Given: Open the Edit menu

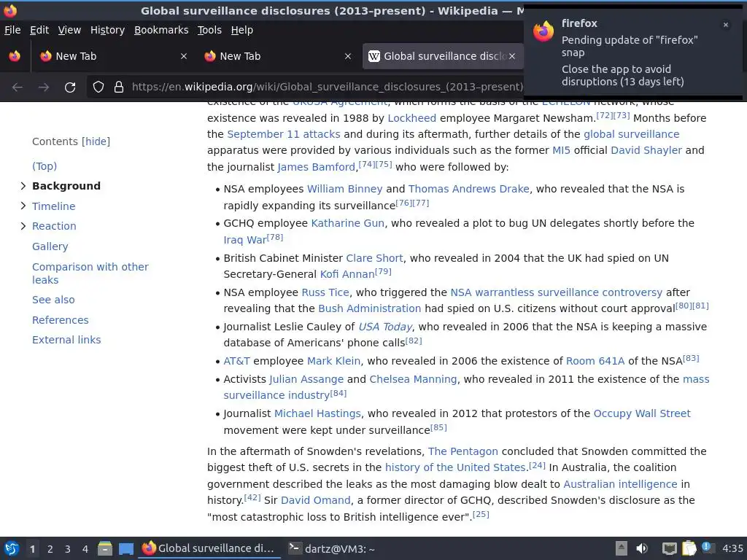Looking at the screenshot, I should pyautogui.click(x=39, y=30).
